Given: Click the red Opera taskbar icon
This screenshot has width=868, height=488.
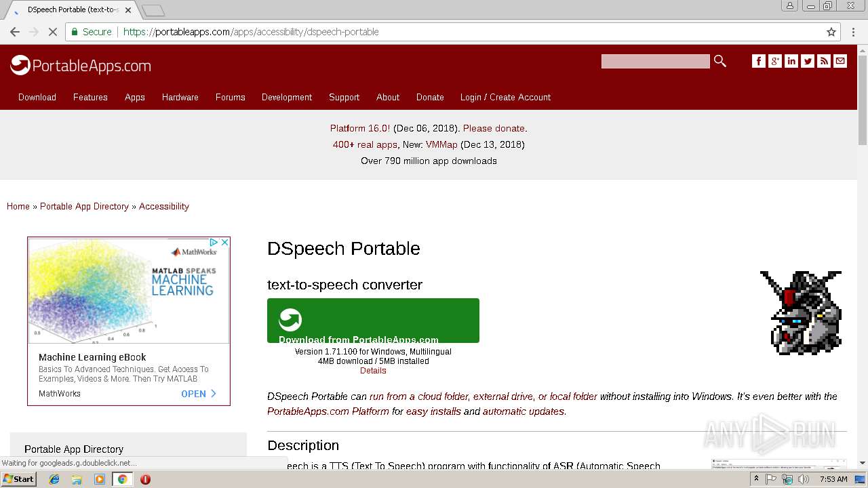Looking at the screenshot, I should pyautogui.click(x=145, y=479).
